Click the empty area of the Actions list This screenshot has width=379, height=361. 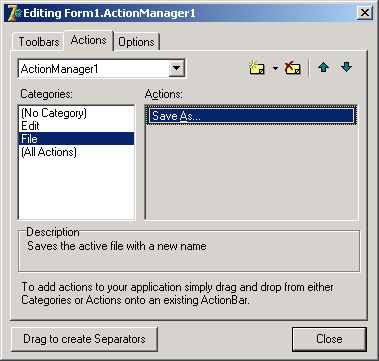point(252,172)
